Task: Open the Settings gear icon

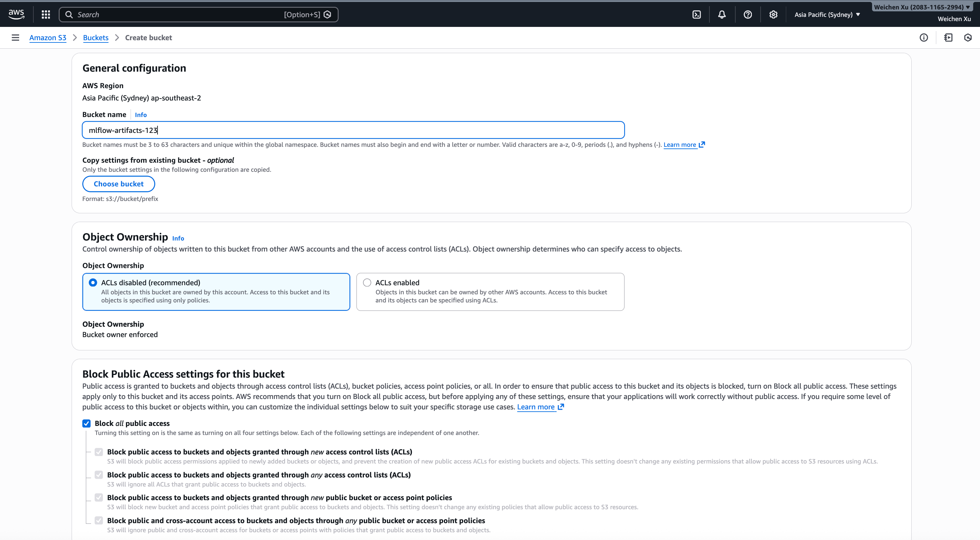Action: pos(773,14)
